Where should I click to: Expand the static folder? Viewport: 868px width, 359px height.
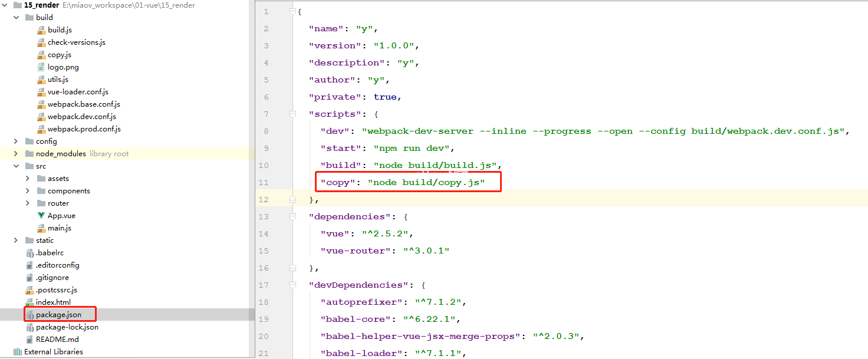tap(16, 241)
